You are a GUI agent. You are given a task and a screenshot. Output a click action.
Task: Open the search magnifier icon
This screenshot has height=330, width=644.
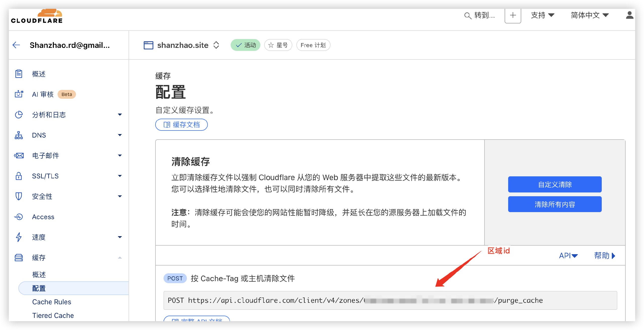click(467, 16)
